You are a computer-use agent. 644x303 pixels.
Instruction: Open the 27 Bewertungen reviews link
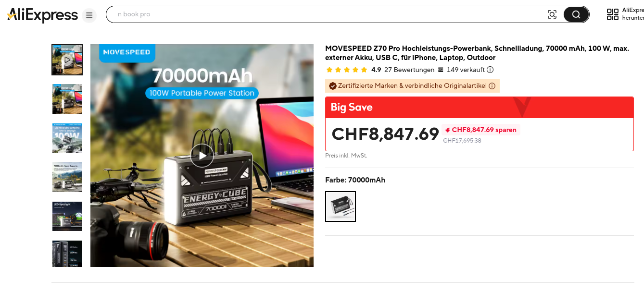click(409, 70)
